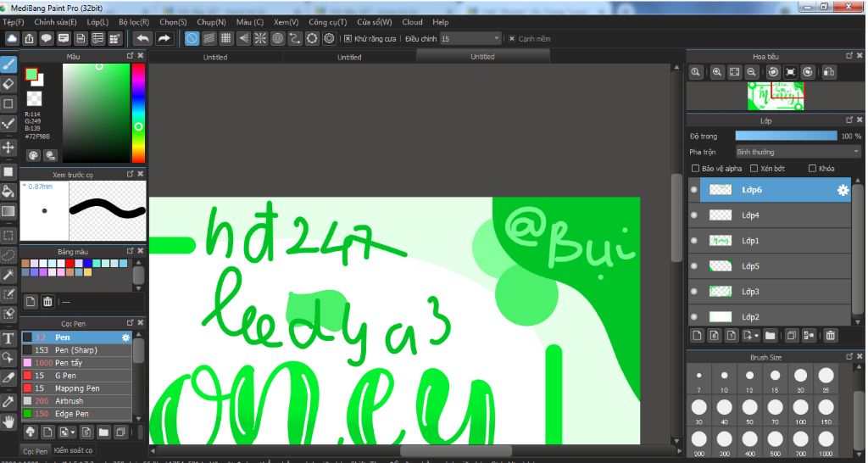Image resolution: width=868 pixels, height=463 pixels.
Task: Select the Eraser tool
Action: point(8,84)
